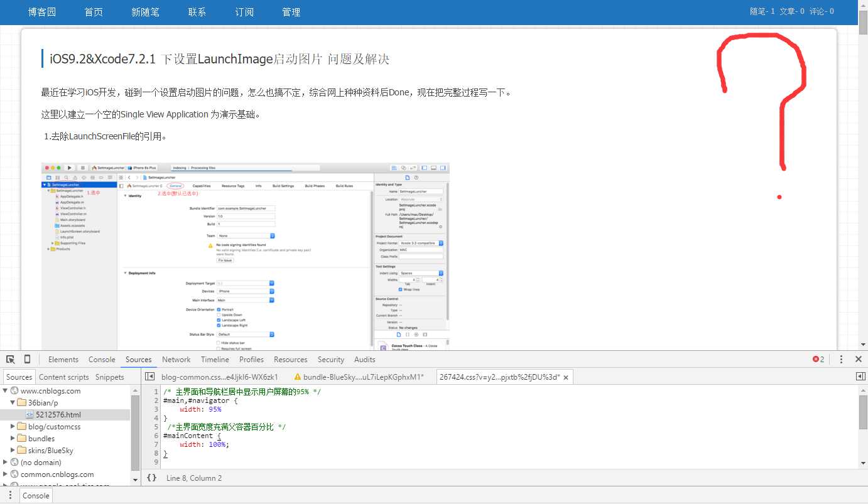Click the 订阅 subscribe link

[x=244, y=12]
